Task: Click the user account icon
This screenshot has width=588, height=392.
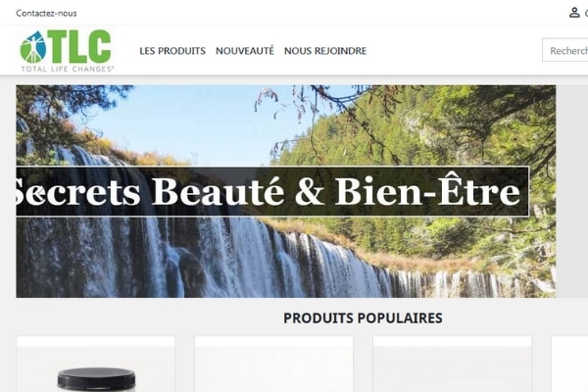Action: coord(574,13)
